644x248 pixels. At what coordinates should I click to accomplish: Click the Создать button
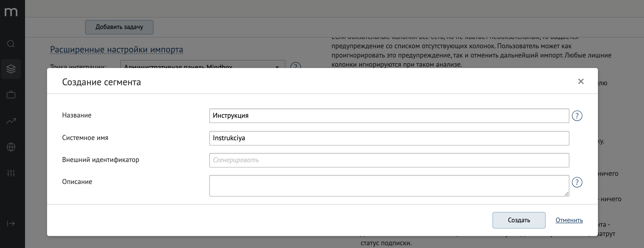pos(519,220)
